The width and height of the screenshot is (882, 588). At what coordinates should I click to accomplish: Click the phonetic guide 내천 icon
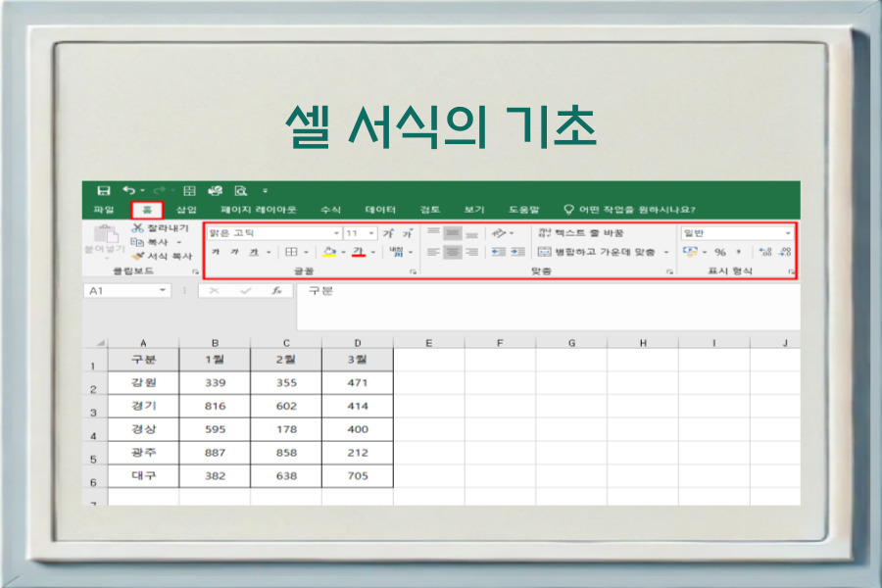click(397, 252)
